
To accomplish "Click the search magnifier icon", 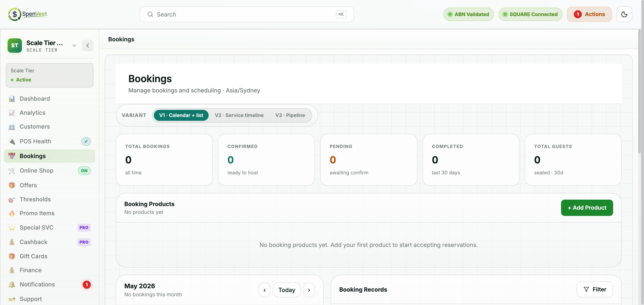I will tap(150, 15).
